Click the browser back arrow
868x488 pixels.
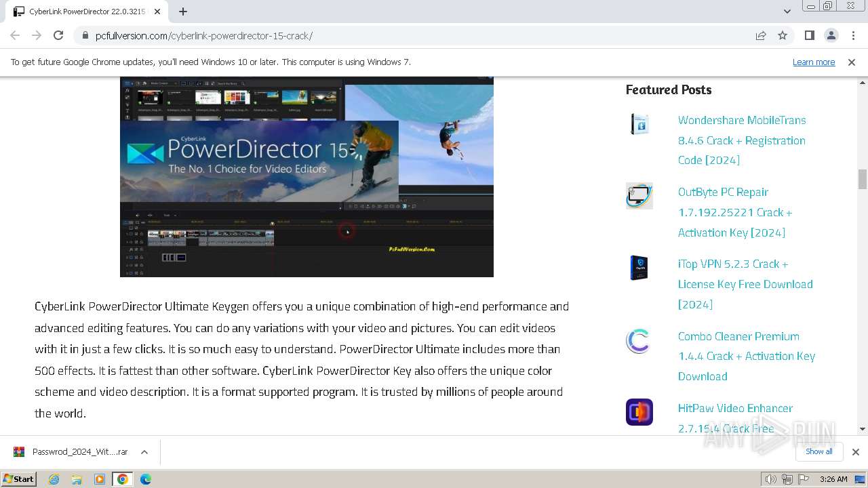[15, 35]
